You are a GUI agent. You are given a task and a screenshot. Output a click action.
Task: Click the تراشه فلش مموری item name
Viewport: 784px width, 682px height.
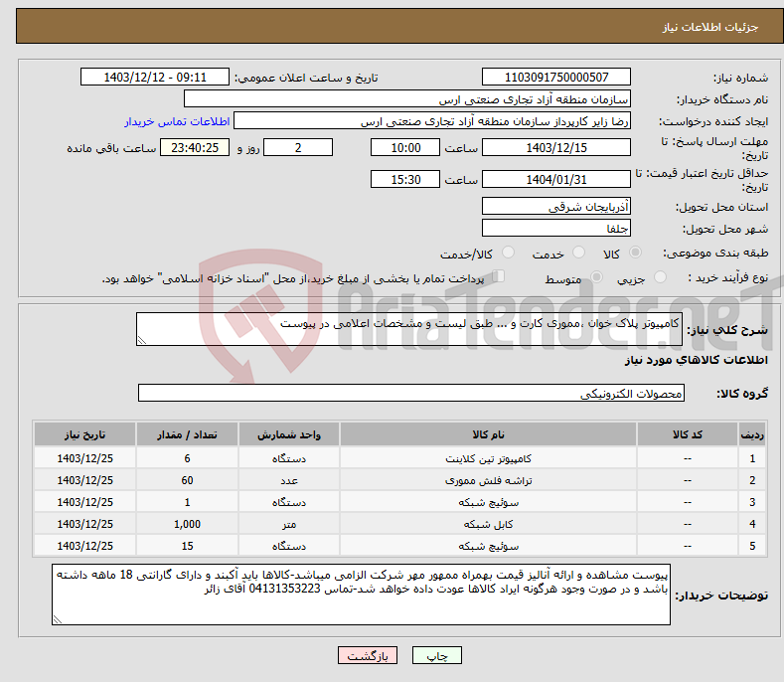point(488,480)
